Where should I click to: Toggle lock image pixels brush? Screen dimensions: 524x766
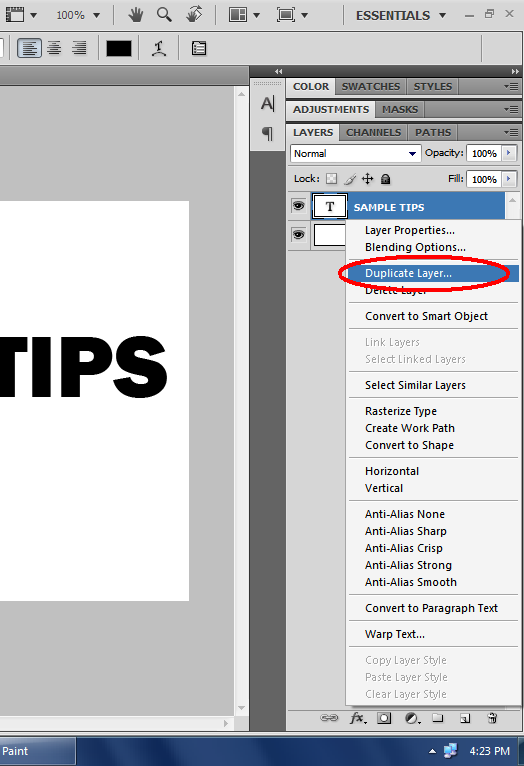click(350, 179)
